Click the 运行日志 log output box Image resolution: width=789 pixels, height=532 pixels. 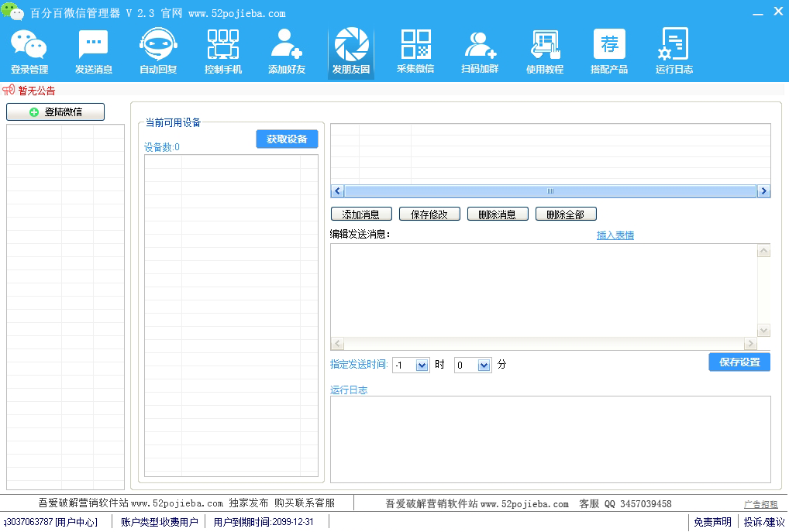(550, 440)
